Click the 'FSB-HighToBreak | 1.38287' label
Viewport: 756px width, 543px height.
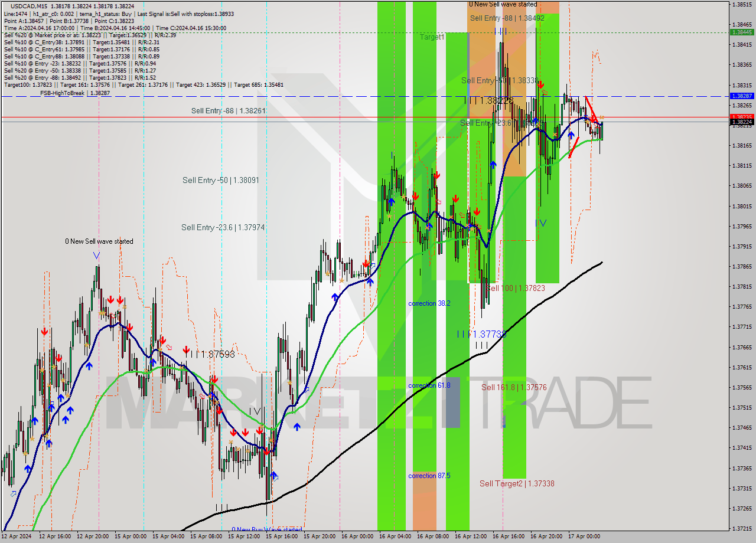[x=75, y=93]
